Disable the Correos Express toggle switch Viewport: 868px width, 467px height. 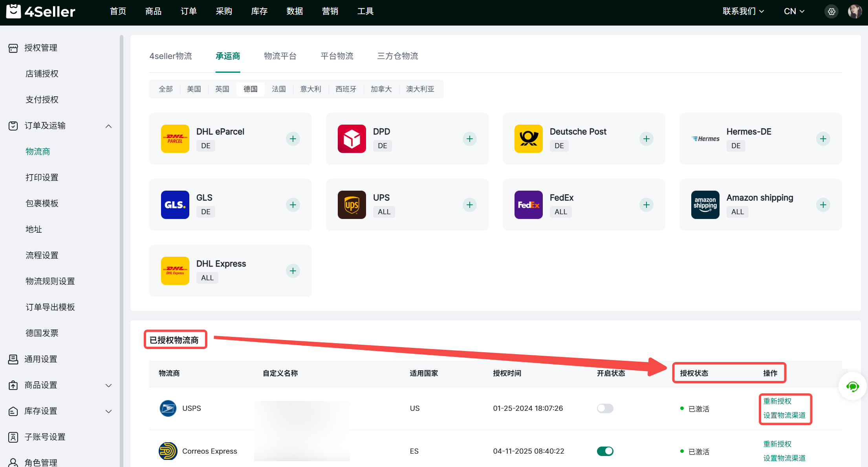(605, 451)
